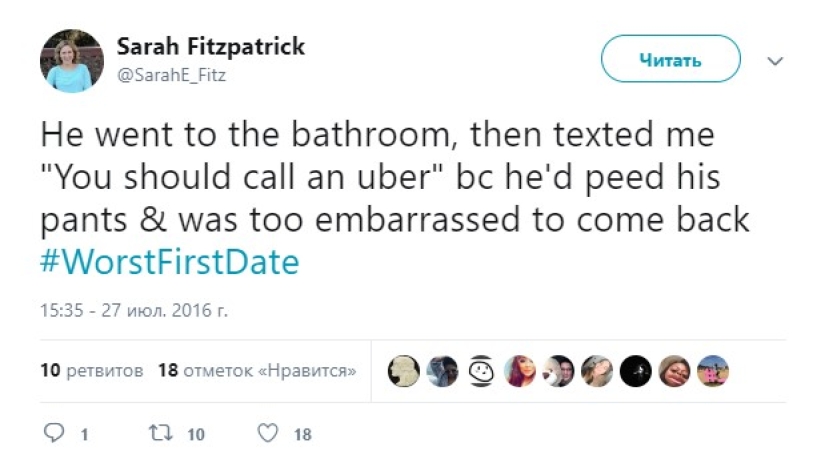The width and height of the screenshot is (825, 467).
Task: Click the Sarah Fitzpatrick display name
Action: coord(211,47)
